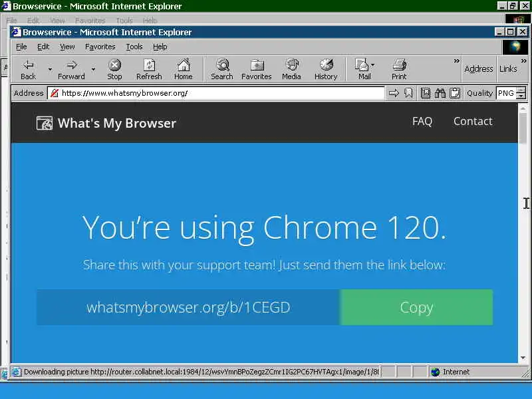Click the Address toolbar label at right
Image resolution: width=532 pixels, height=399 pixels.
pos(478,69)
